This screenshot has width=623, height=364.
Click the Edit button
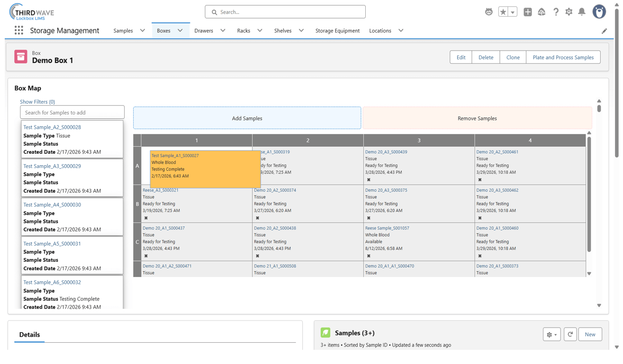pos(461,57)
